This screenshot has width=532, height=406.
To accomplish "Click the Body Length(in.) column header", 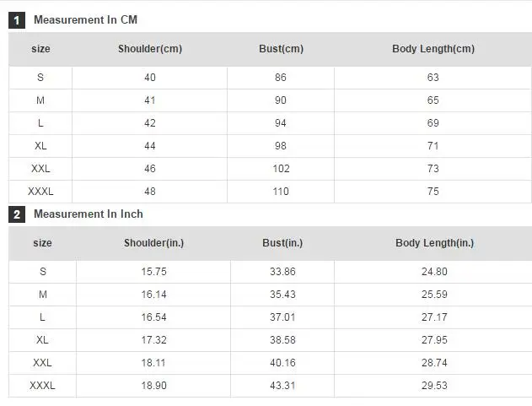I will coord(435,243).
